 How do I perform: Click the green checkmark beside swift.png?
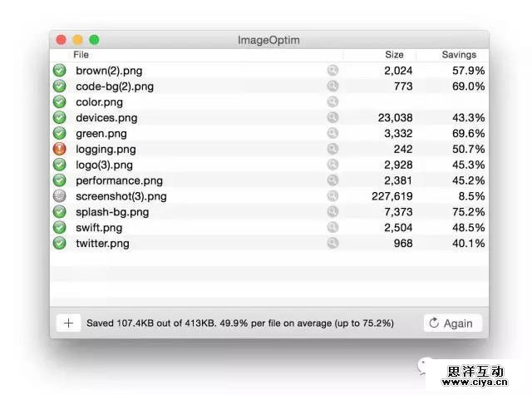59,228
